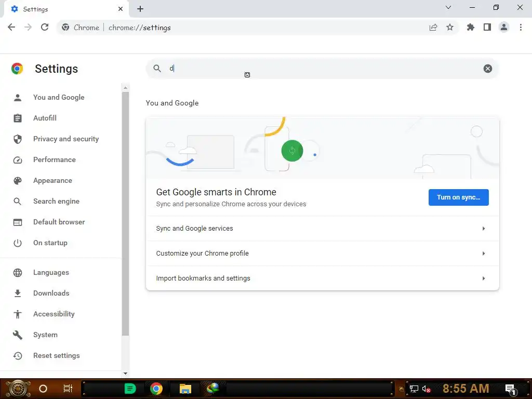
Task: Click the Autofill clipboard icon
Action: coord(18,118)
